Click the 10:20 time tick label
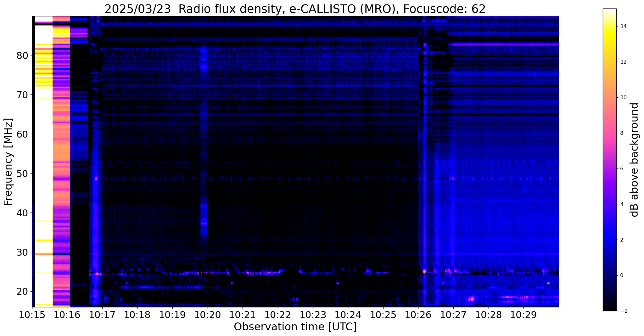The height and width of the screenshot is (336, 644). click(208, 315)
